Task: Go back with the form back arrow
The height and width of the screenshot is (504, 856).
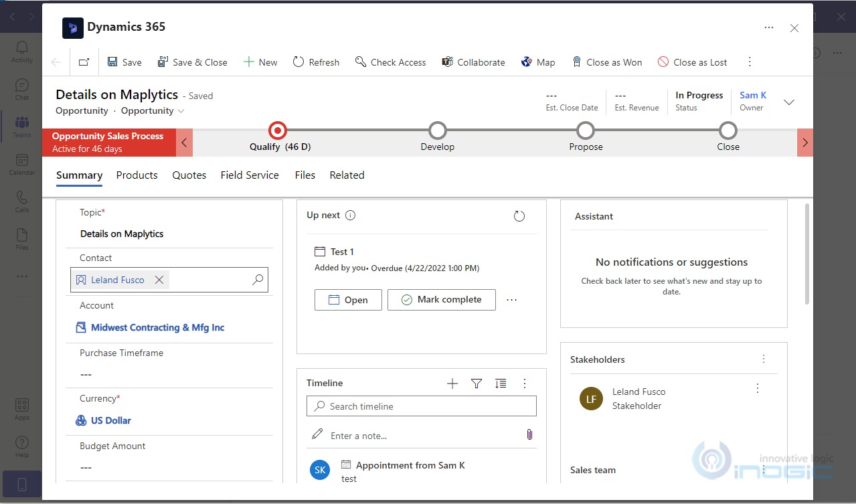Action: pyautogui.click(x=56, y=62)
